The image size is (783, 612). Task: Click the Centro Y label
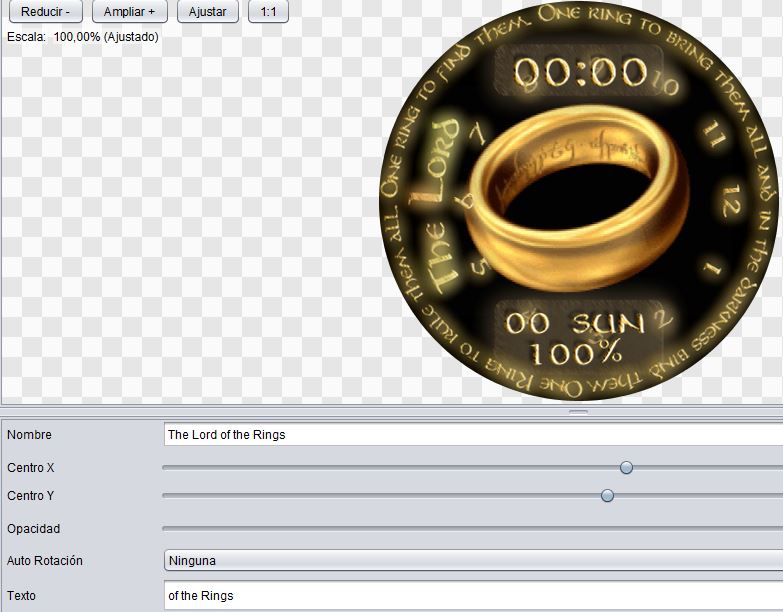30,496
